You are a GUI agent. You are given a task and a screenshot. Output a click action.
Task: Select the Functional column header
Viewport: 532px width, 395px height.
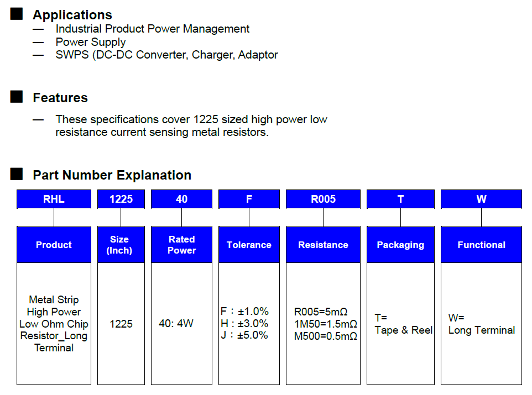click(481, 245)
